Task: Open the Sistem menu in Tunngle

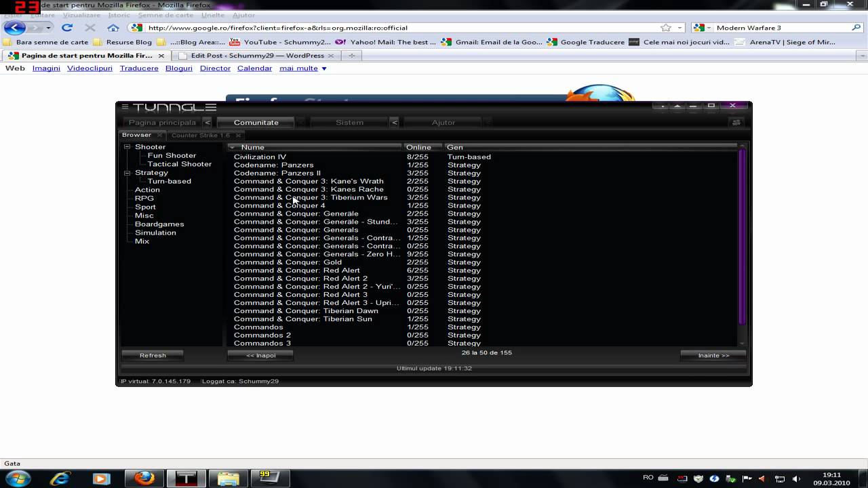Action: pos(349,123)
